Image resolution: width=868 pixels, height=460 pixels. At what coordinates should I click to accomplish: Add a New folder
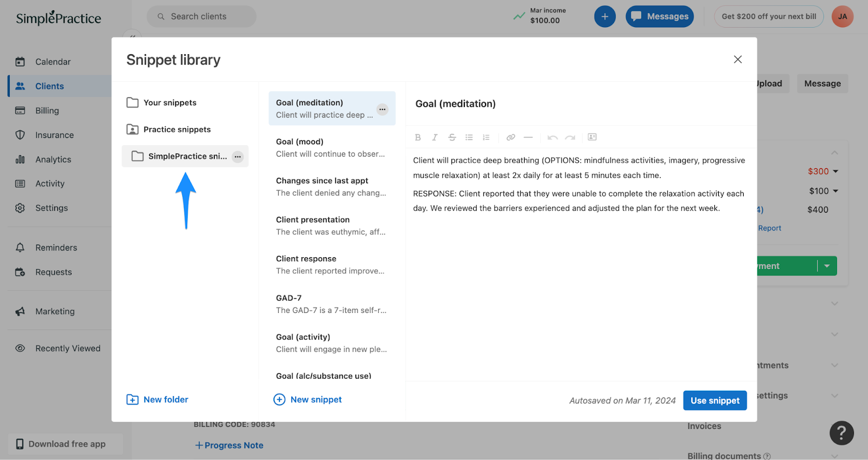coord(157,400)
